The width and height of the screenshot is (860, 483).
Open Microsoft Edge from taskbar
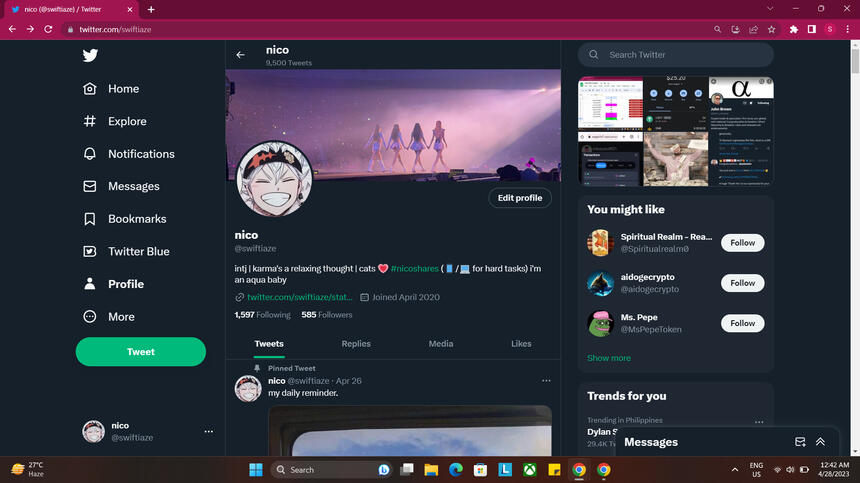[x=456, y=470]
